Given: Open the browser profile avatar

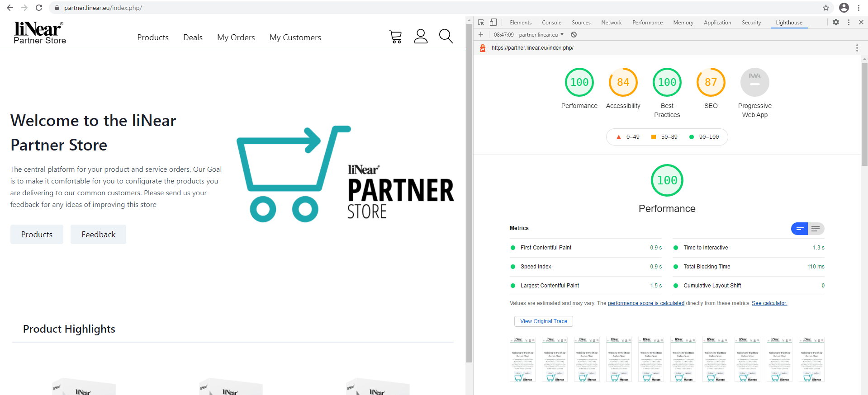Looking at the screenshot, I should pyautogui.click(x=844, y=8).
